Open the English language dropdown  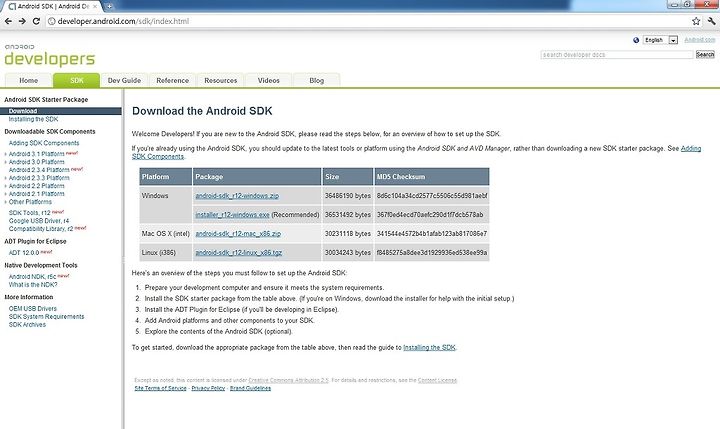pyautogui.click(x=660, y=40)
